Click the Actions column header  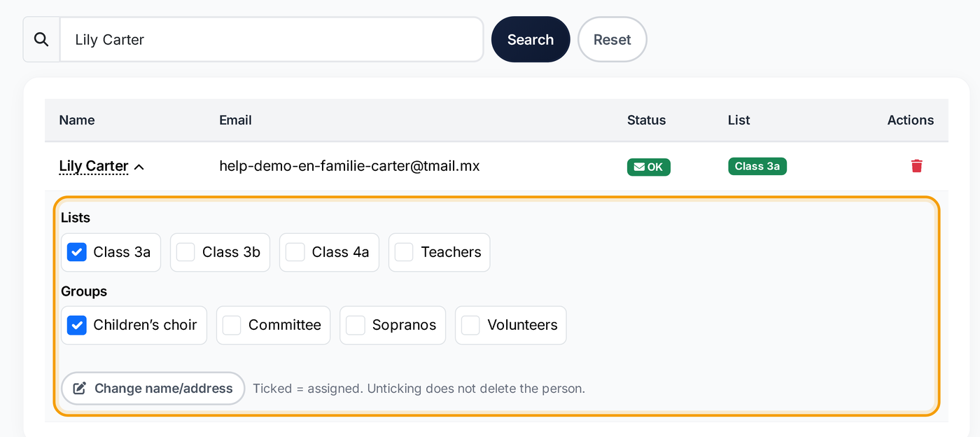911,120
